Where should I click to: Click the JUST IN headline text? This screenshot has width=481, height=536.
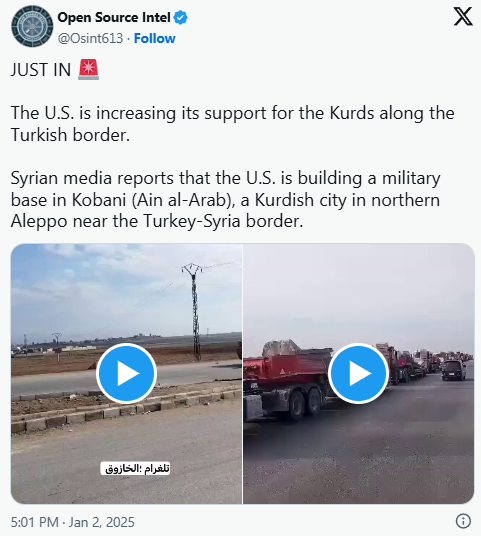point(41,70)
